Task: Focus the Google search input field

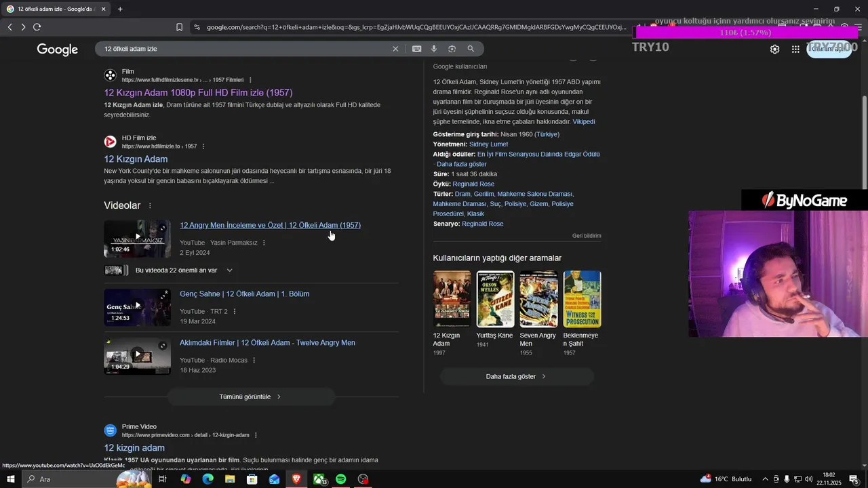Action: [244, 49]
